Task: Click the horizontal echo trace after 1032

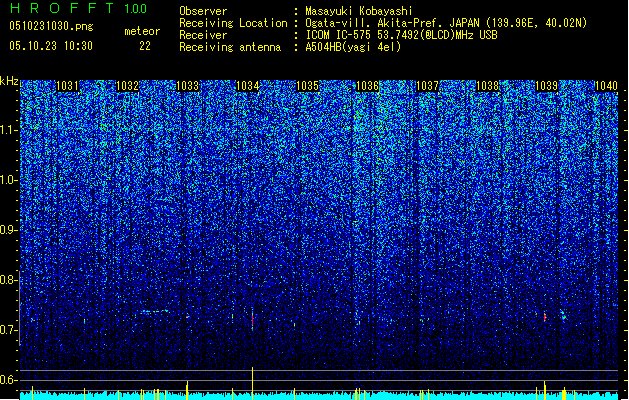Action: (x=156, y=311)
